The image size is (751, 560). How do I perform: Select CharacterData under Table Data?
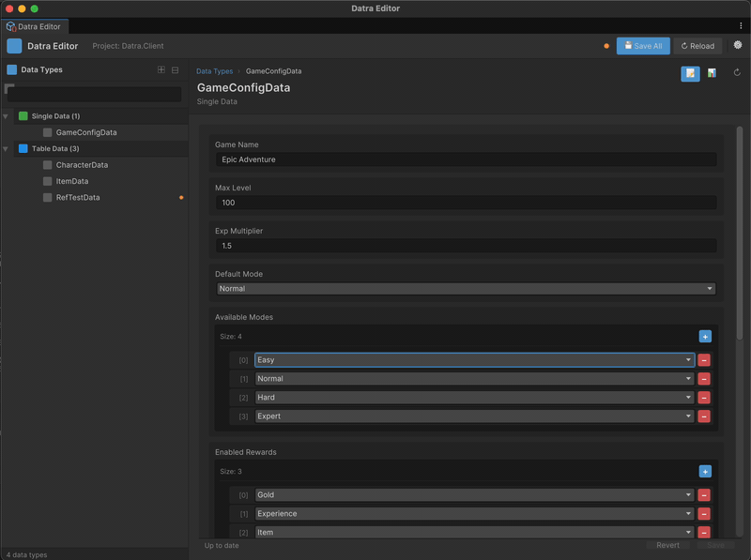[82, 164]
